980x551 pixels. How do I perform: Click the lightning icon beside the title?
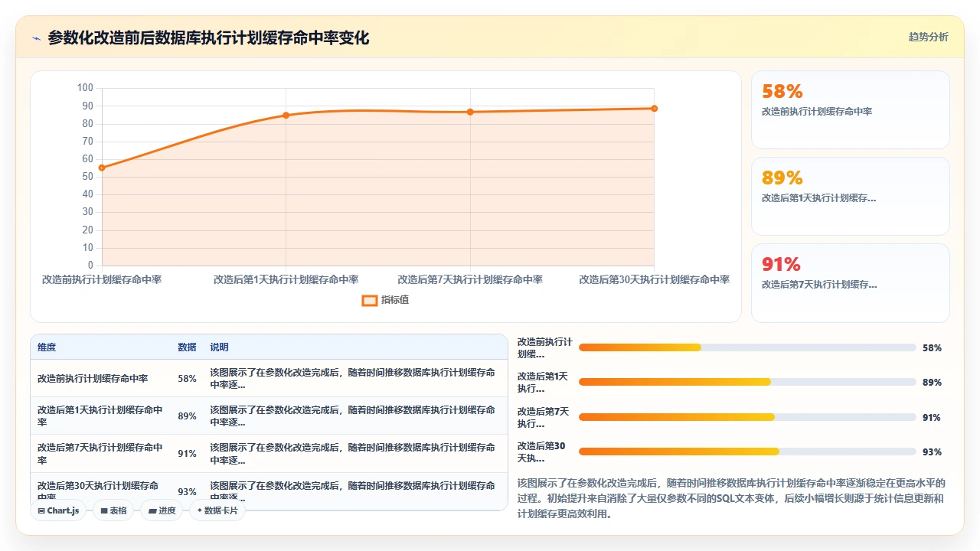click(36, 37)
